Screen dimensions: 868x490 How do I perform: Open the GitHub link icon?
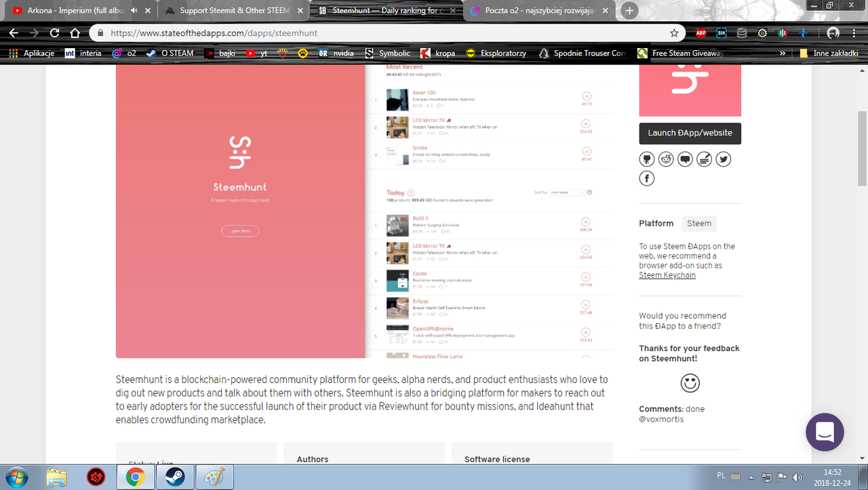[x=647, y=159]
